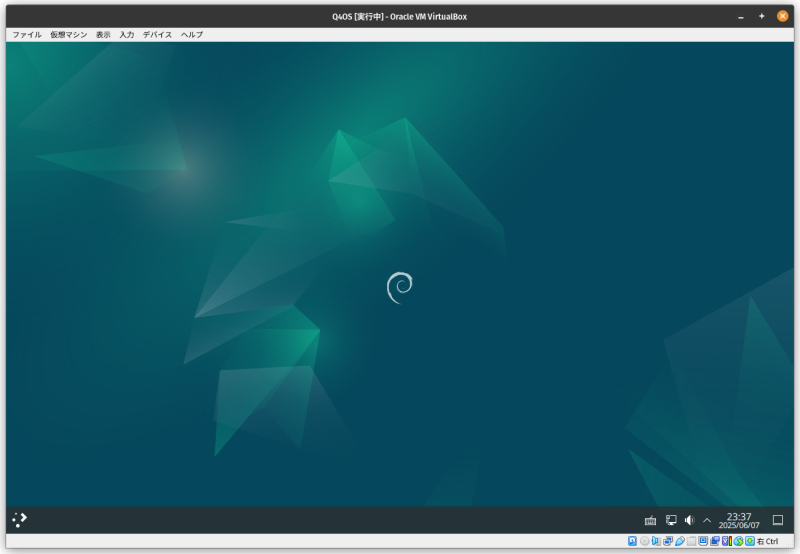Screen dimensions: 800x554
Task: Open the ヘルプ menu
Action: point(192,35)
